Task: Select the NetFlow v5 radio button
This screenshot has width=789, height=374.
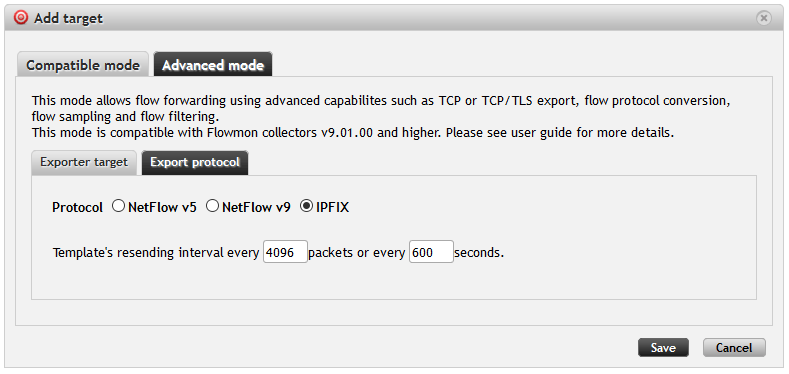Action: (119, 206)
